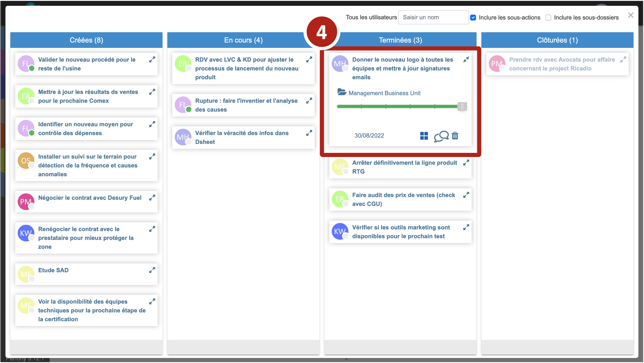Delete the logo task via trash icon
This screenshot has height=363, width=644.
pyautogui.click(x=455, y=136)
